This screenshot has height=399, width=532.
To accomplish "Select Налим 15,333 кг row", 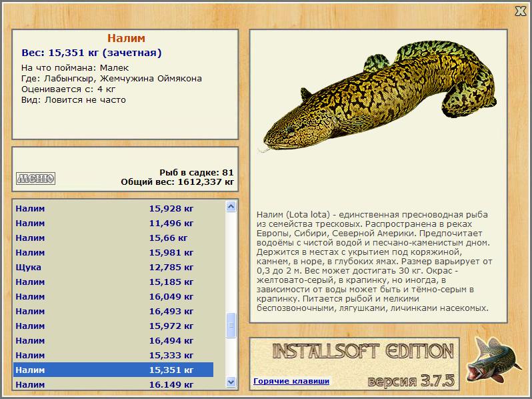I will (x=113, y=355).
